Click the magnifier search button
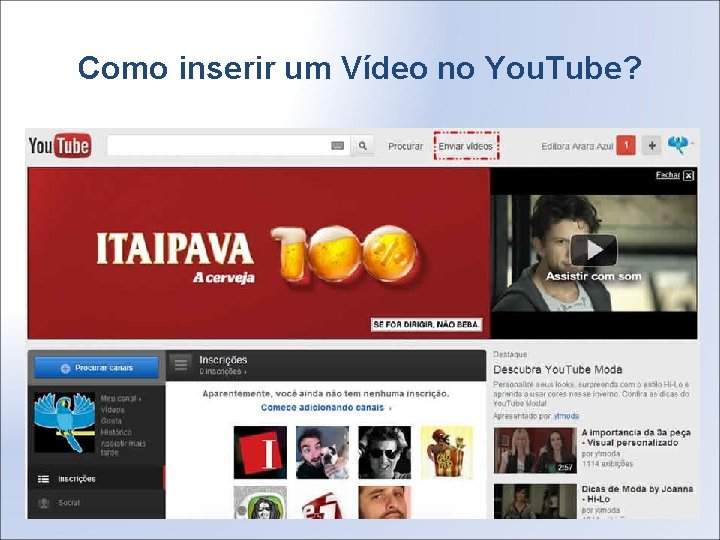 tap(363, 146)
